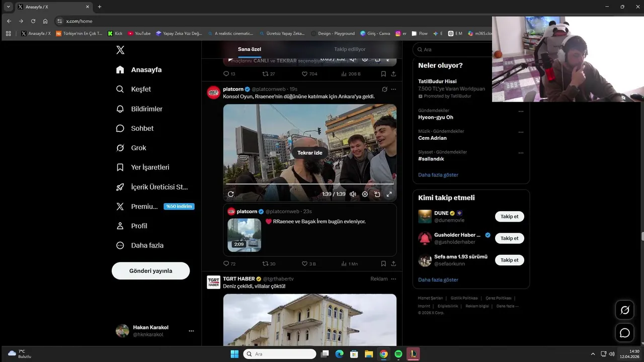Open floating Grok button at bottom right
644x362 pixels.
point(625,310)
